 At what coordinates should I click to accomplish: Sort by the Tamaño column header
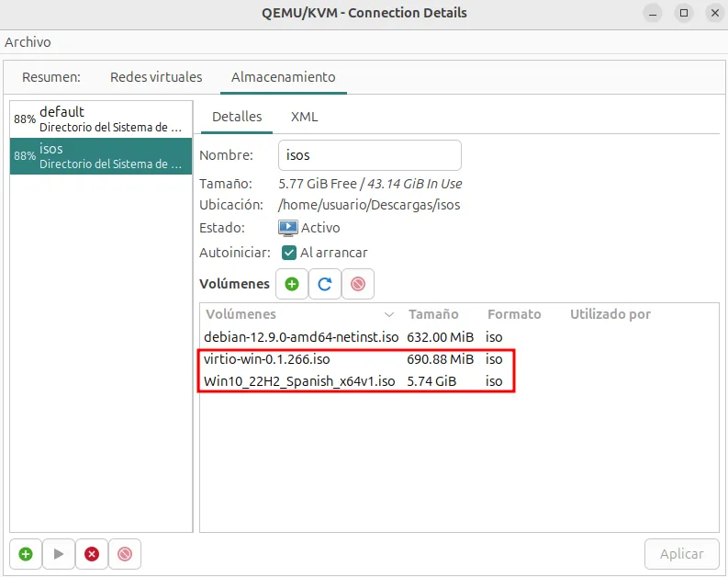433,314
